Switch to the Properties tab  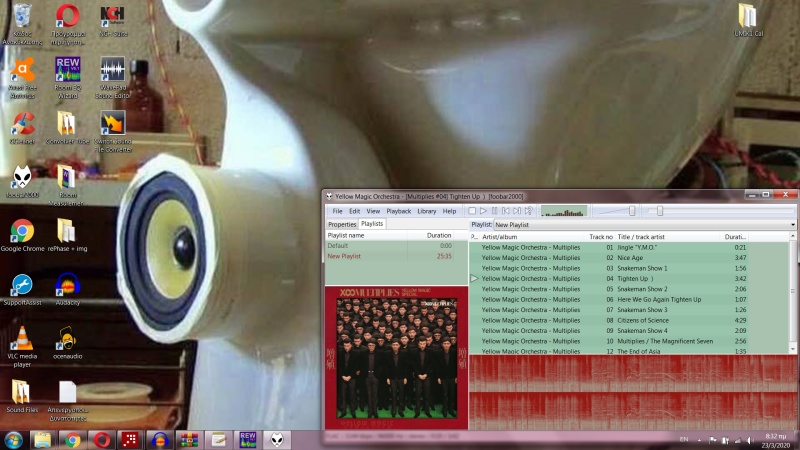[x=342, y=224]
